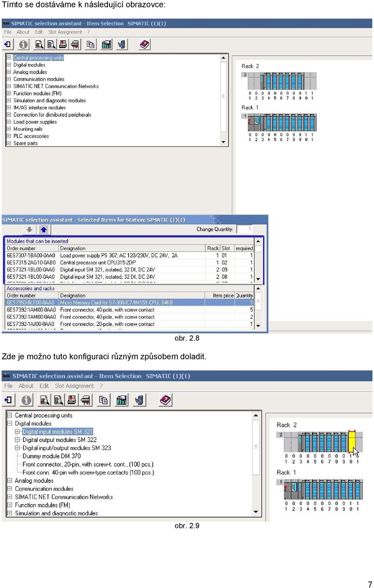The height and width of the screenshot is (588, 374).
Task: Click the exit arrow icon in obr. 2.8 toolbar
Action: 7,44
